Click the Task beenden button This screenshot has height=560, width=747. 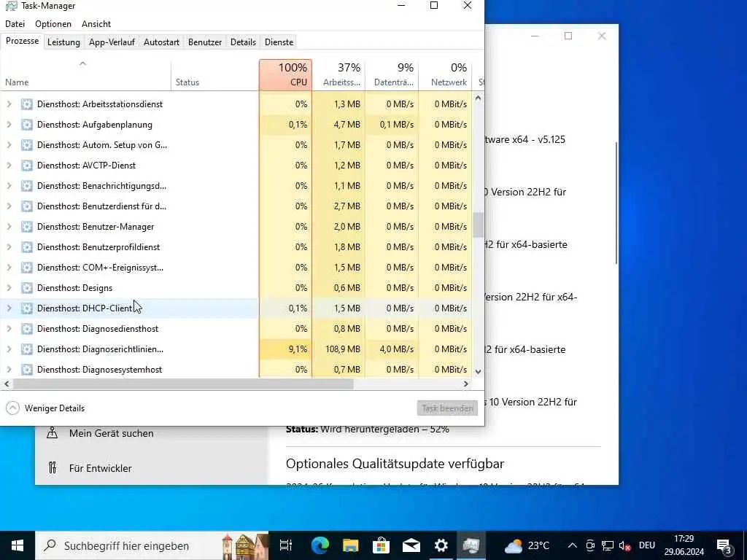pos(447,408)
